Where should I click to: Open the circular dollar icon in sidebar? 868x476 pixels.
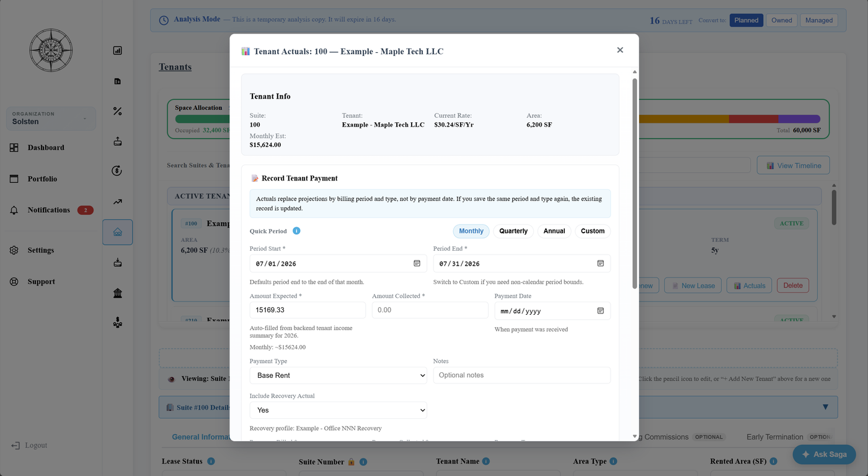pos(117,171)
